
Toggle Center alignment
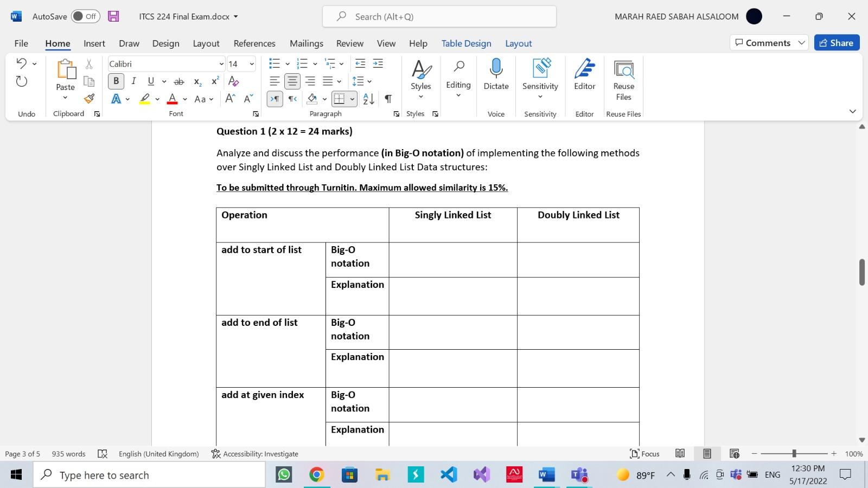click(292, 81)
